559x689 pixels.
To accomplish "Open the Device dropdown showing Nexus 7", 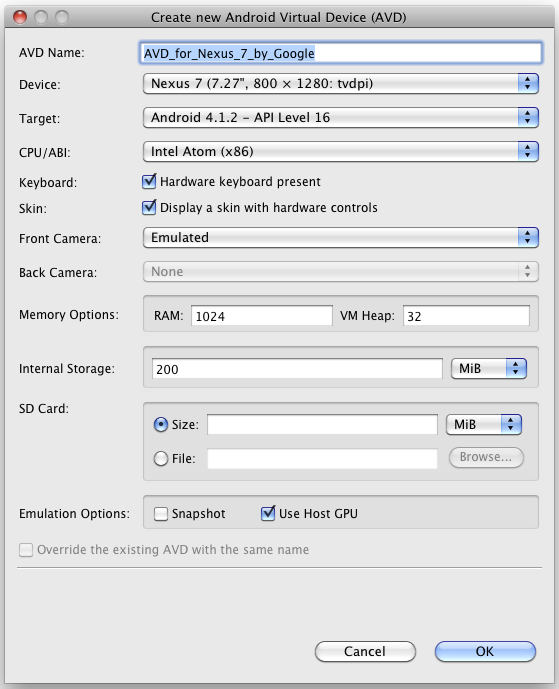I will (x=341, y=83).
